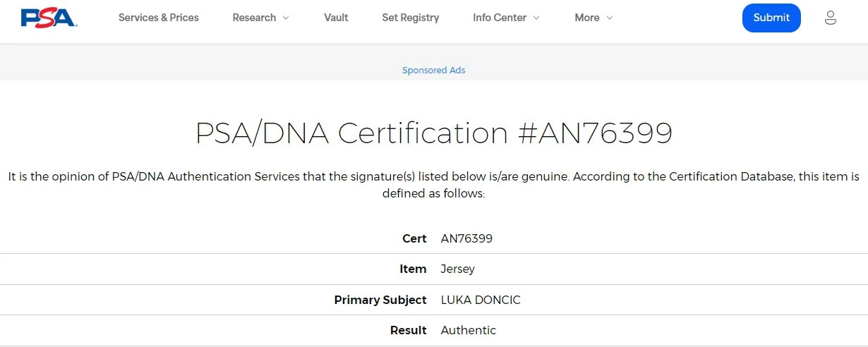Expand the More menu chevron
Screen dimensions: 868x347
pyautogui.click(x=609, y=18)
